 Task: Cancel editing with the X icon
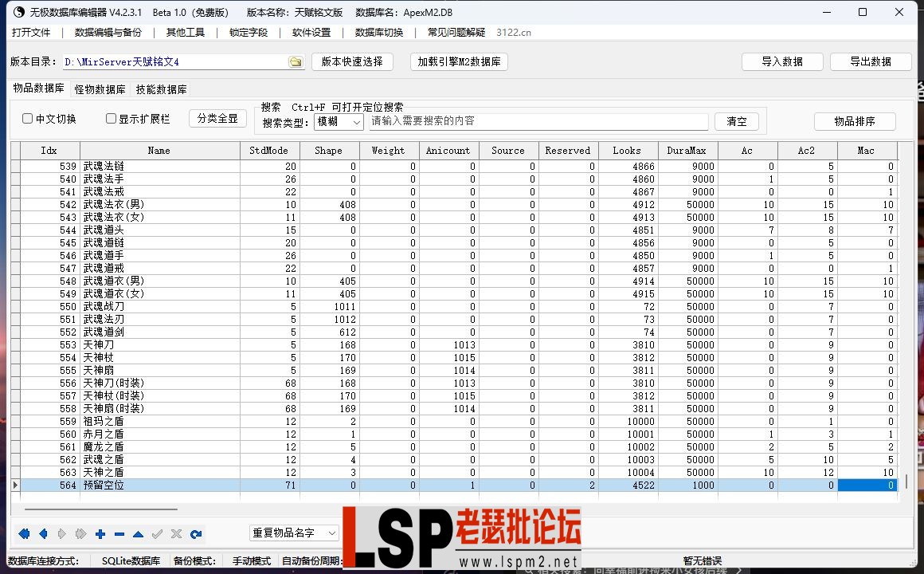pyautogui.click(x=175, y=534)
